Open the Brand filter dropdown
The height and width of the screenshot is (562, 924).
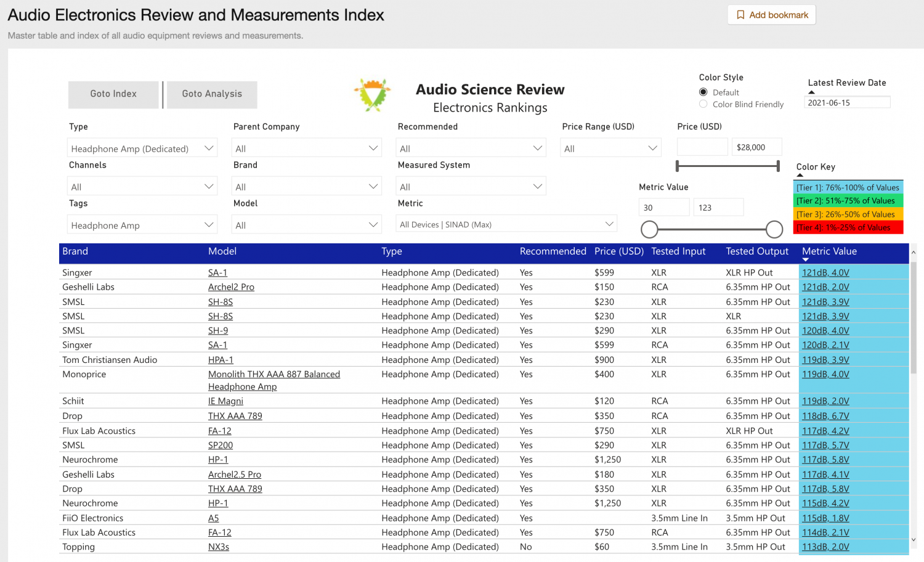(x=307, y=186)
